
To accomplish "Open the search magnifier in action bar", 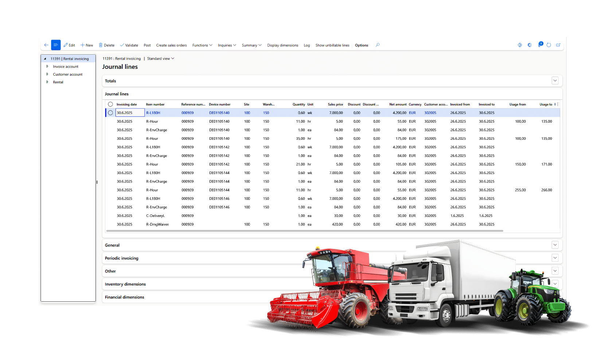I will 378,45.
